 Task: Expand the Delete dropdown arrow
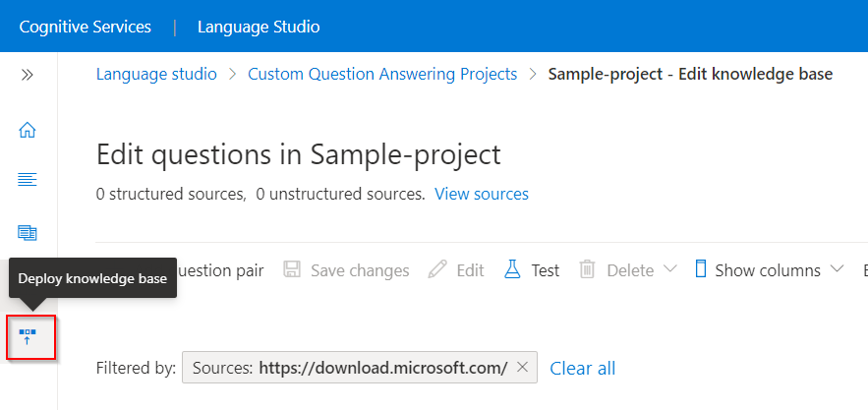[670, 269]
